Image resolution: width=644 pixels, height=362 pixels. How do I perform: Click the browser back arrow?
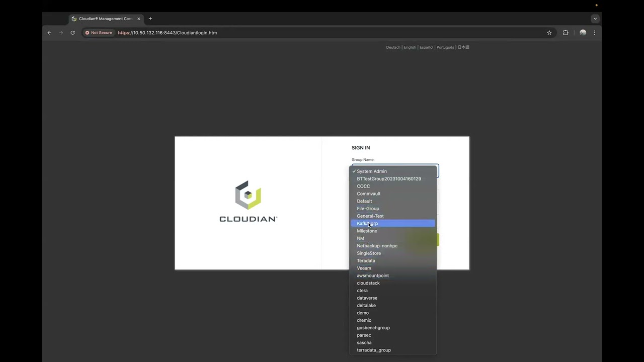49,33
